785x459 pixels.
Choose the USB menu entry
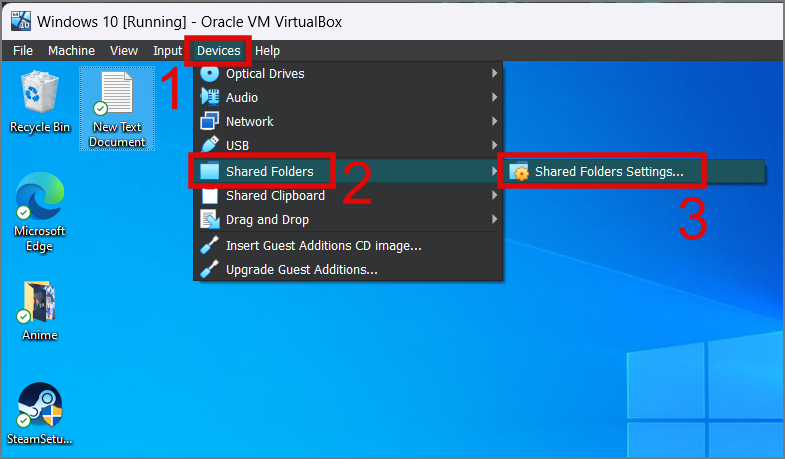point(348,145)
